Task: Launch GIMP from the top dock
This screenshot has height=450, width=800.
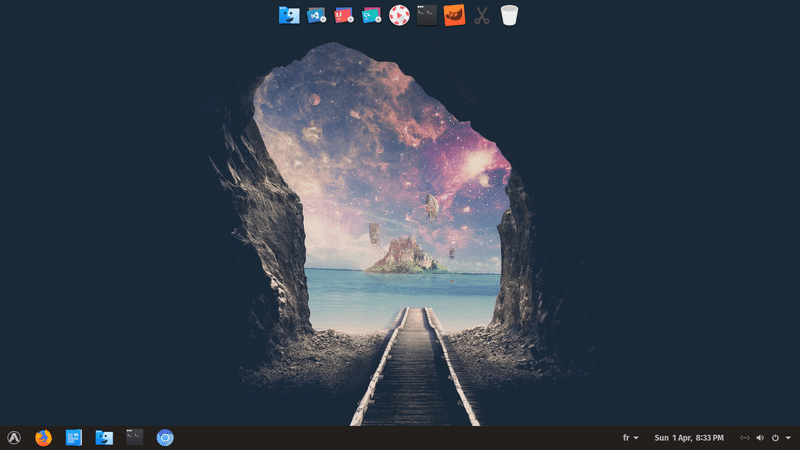Action: click(x=454, y=15)
